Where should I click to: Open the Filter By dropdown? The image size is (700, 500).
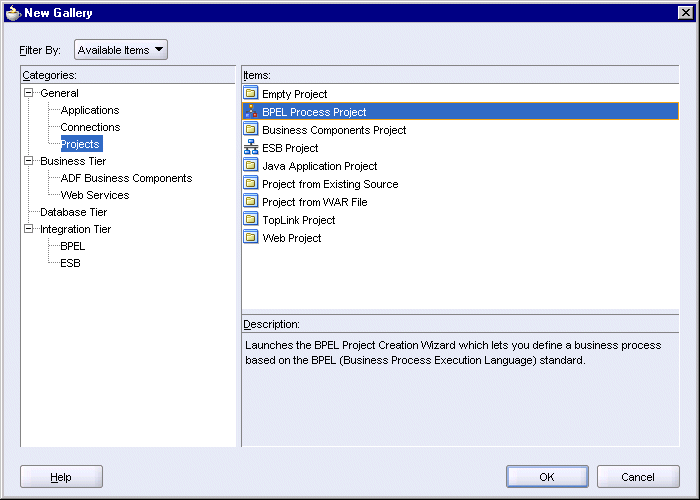point(121,50)
